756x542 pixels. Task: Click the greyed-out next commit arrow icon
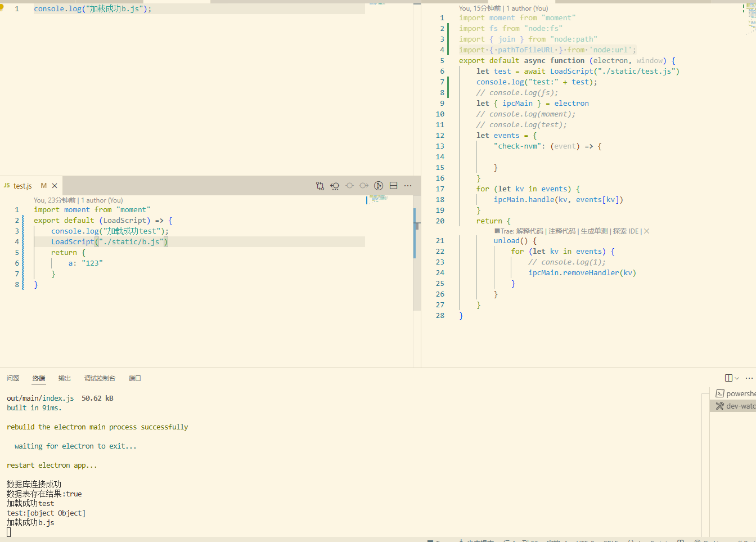(x=364, y=186)
